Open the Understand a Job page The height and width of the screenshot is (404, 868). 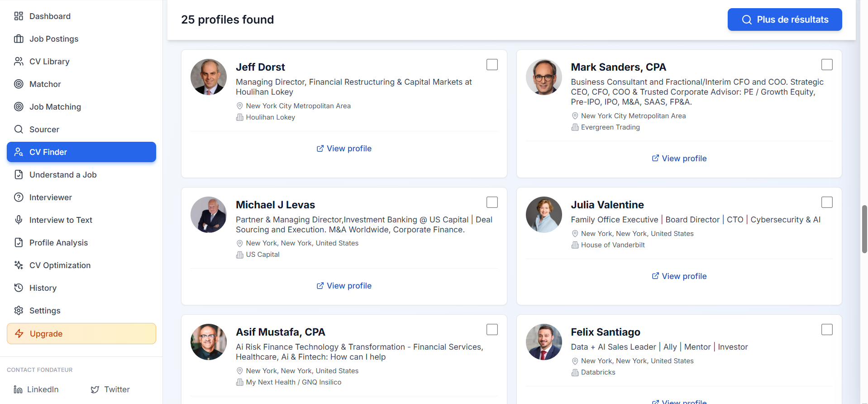tap(63, 175)
